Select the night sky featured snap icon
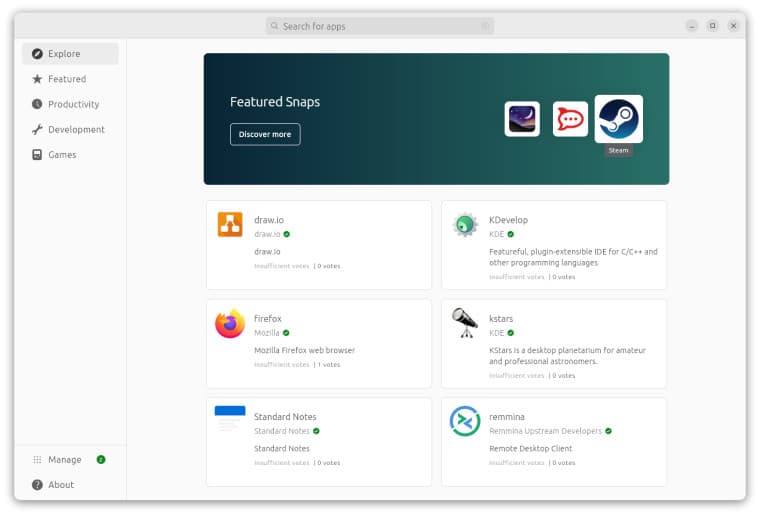This screenshot has width=760, height=516. coord(522,119)
